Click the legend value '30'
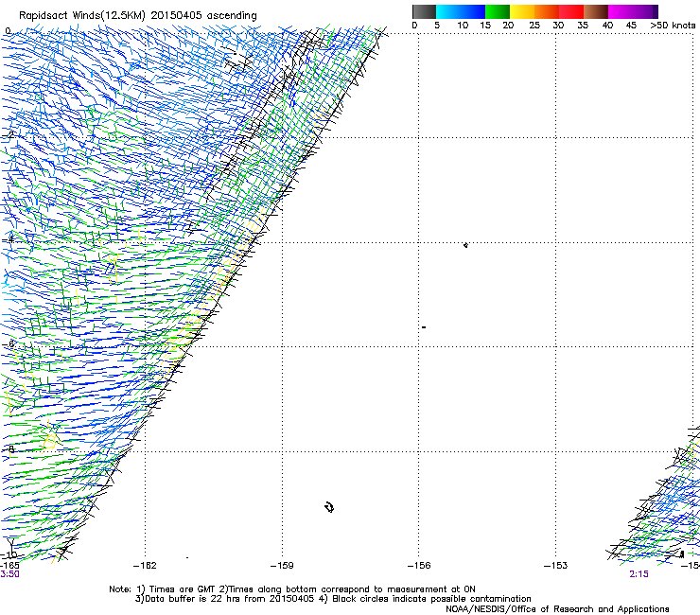 point(558,25)
